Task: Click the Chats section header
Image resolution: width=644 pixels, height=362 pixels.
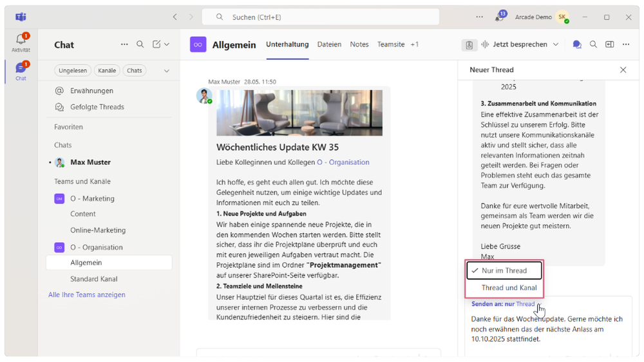Action: pos(63,145)
